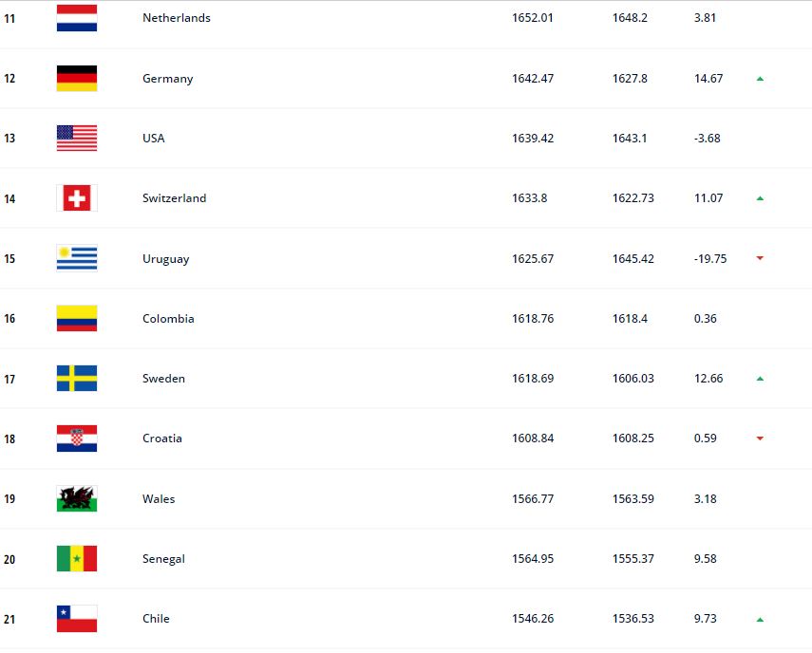The image size is (812, 653).
Task: Click Uruguay's total points 1625.67
Action: click(533, 259)
